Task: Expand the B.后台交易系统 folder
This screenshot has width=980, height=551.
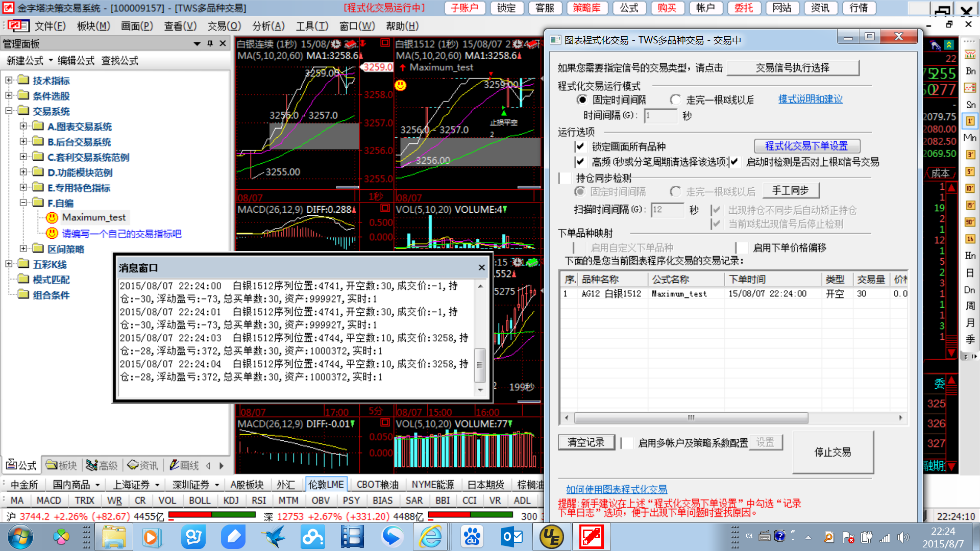Action: pyautogui.click(x=23, y=141)
